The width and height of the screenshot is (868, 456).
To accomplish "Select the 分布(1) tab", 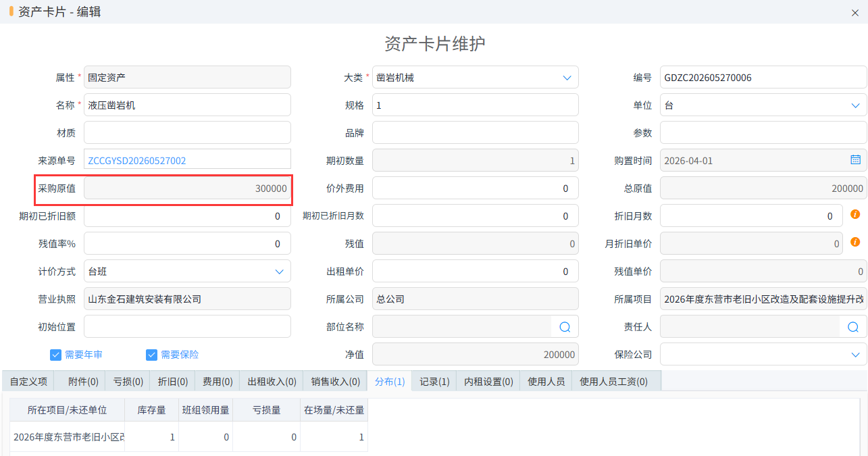I will coord(390,381).
